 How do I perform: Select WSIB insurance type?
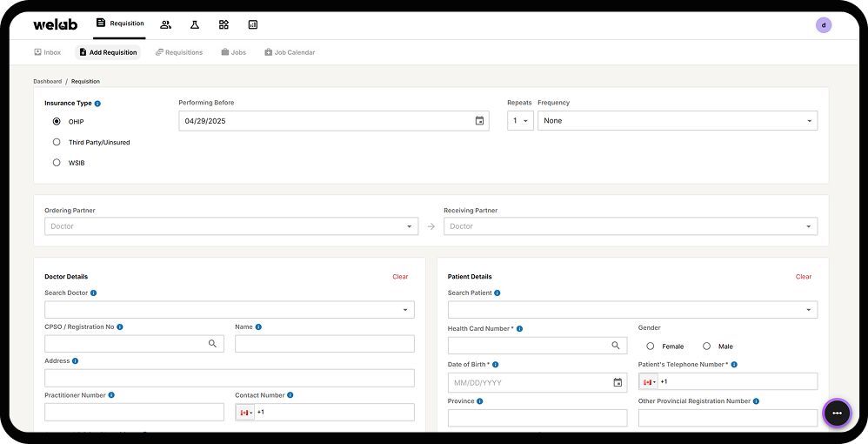57,163
